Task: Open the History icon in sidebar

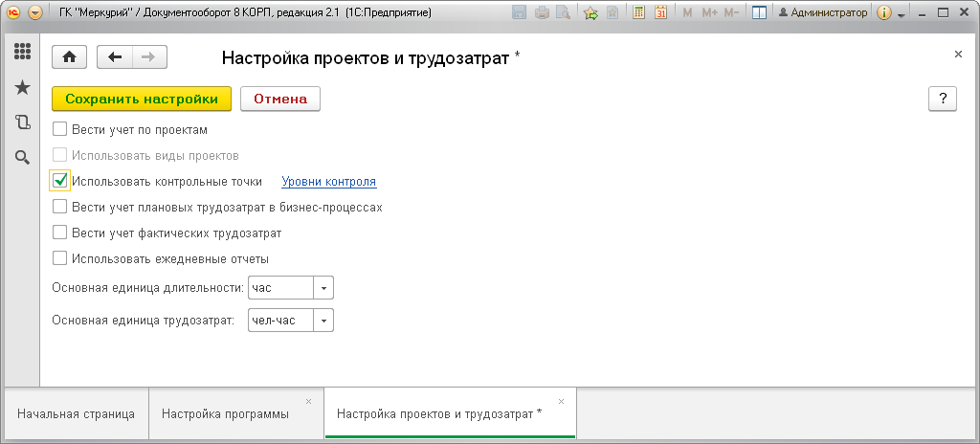Action: pyautogui.click(x=23, y=122)
